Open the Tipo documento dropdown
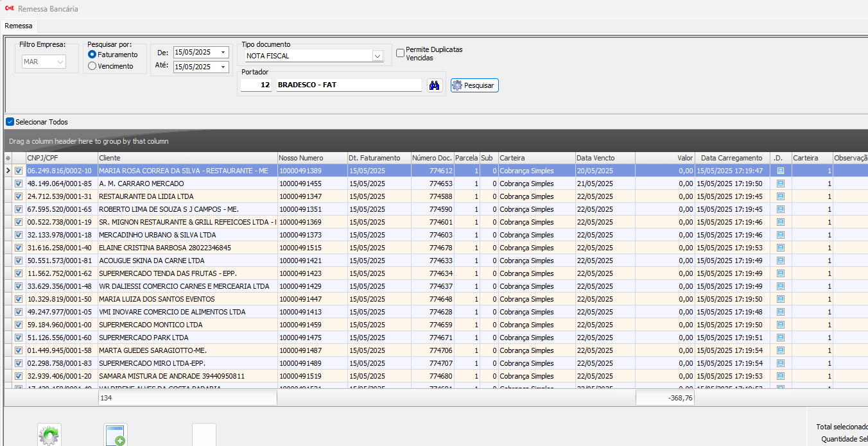Screen dimensions: 868x446 (377, 56)
